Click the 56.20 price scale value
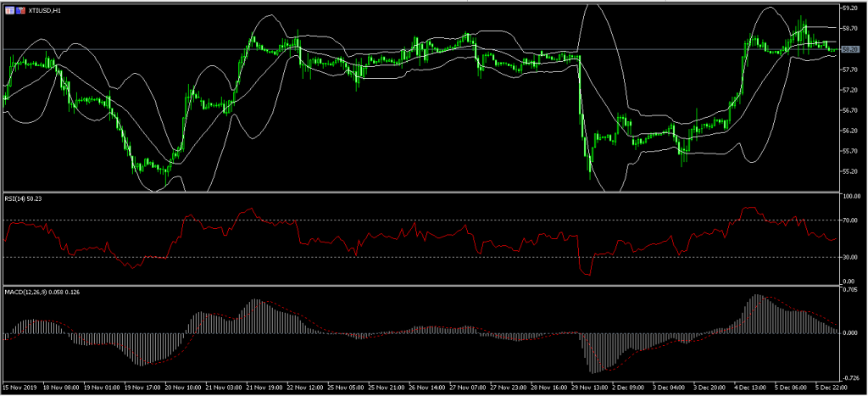868x396 pixels. [x=849, y=131]
